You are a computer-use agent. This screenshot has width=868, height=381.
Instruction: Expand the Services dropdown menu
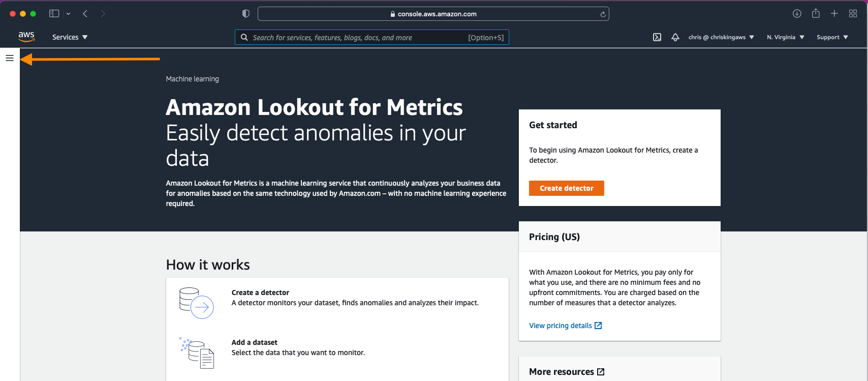click(70, 37)
